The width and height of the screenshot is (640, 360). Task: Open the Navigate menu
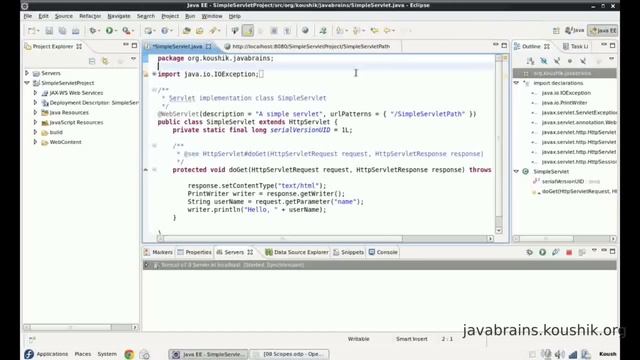(119, 16)
